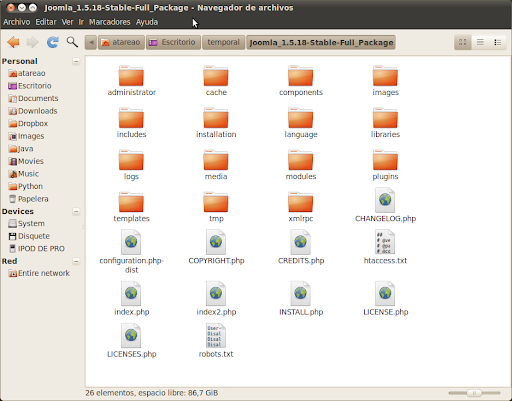Select the modules folder
The width and height of the screenshot is (512, 401).
(301, 165)
